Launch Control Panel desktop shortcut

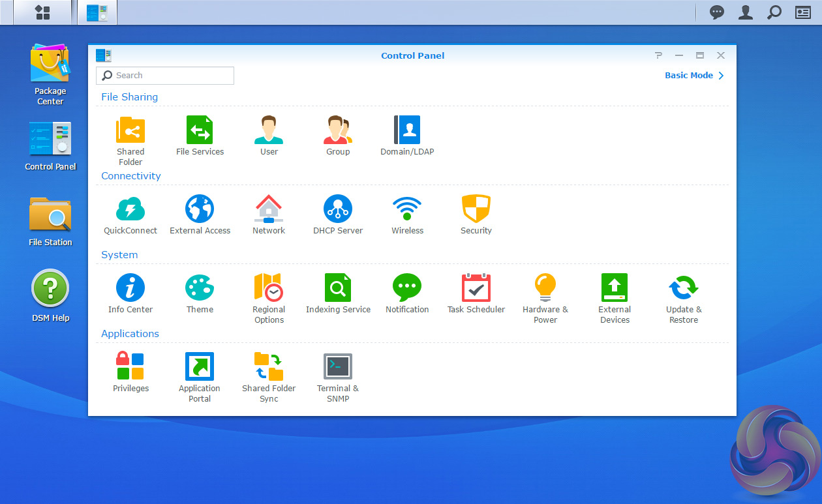(x=50, y=146)
